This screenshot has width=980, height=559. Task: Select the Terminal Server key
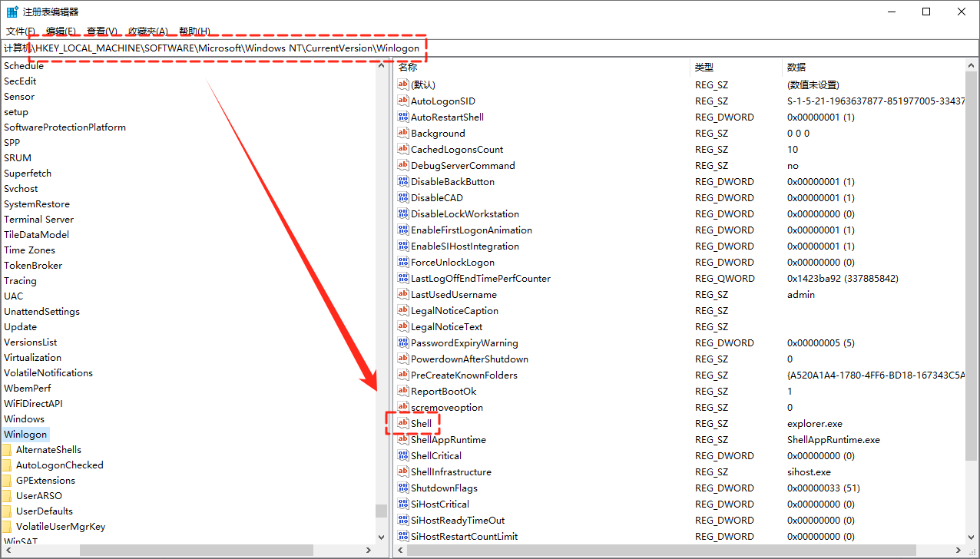(39, 220)
